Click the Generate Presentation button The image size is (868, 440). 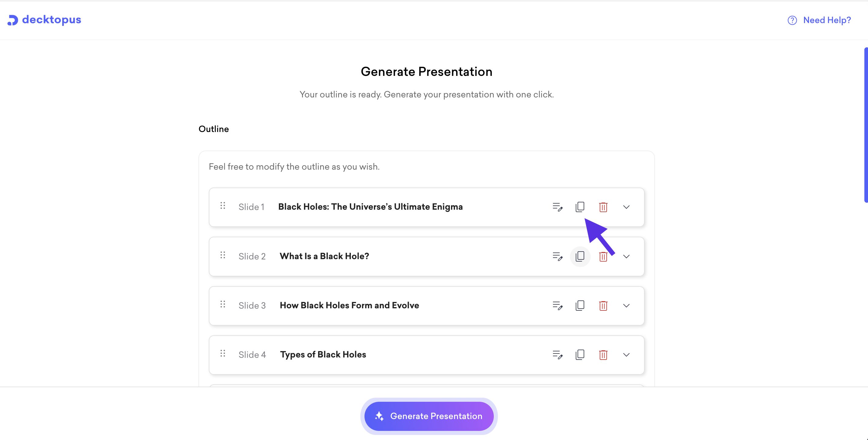(x=429, y=416)
